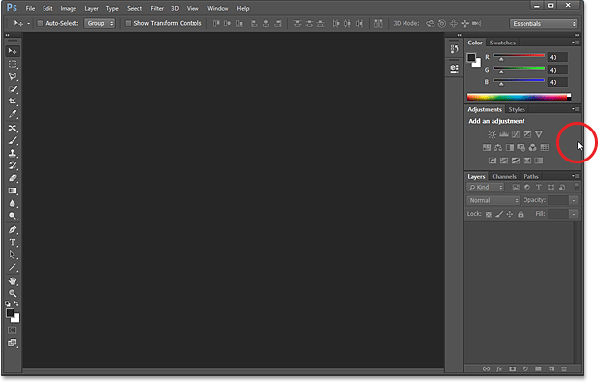Select the Horizontal Type tool
The width and height of the screenshot is (600, 382).
tap(12, 242)
